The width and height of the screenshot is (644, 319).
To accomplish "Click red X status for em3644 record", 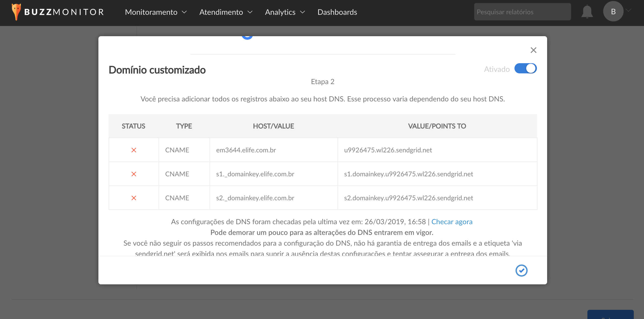I will point(134,150).
